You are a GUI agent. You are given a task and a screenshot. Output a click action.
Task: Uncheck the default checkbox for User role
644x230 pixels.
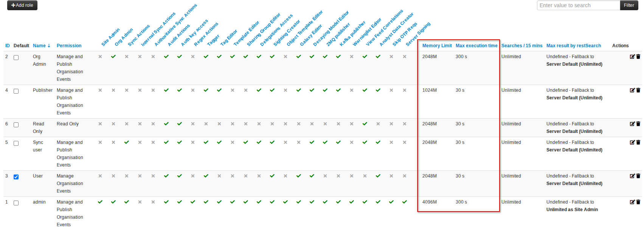[x=16, y=177]
